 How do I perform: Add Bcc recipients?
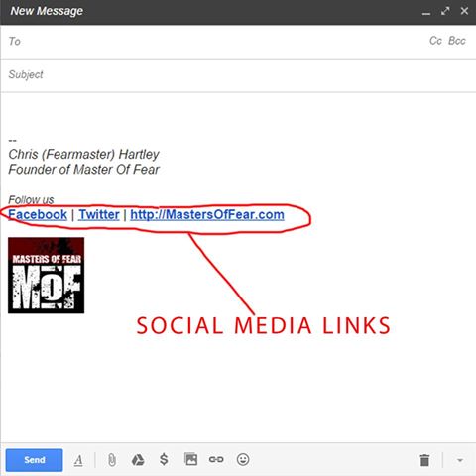click(457, 41)
